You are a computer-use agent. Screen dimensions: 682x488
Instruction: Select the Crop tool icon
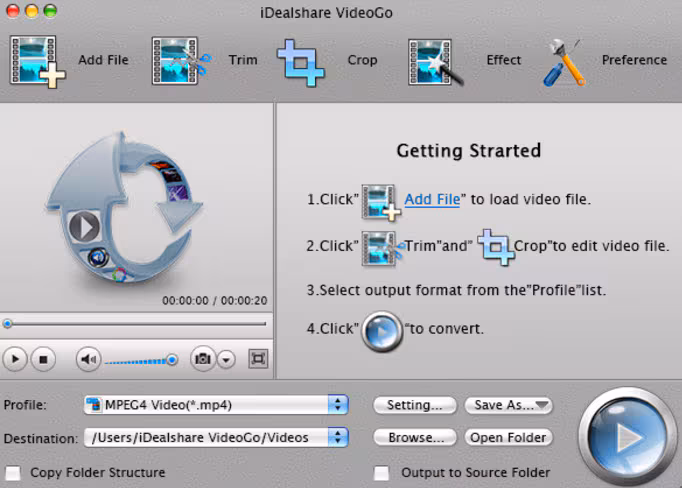coord(301,63)
